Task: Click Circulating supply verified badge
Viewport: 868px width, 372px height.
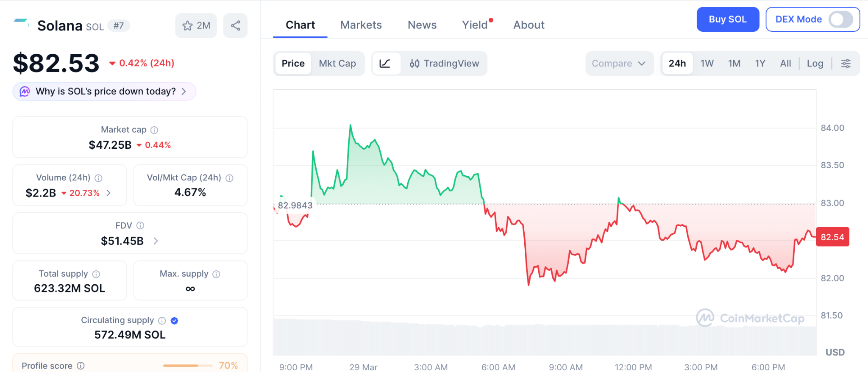Action: (174, 321)
